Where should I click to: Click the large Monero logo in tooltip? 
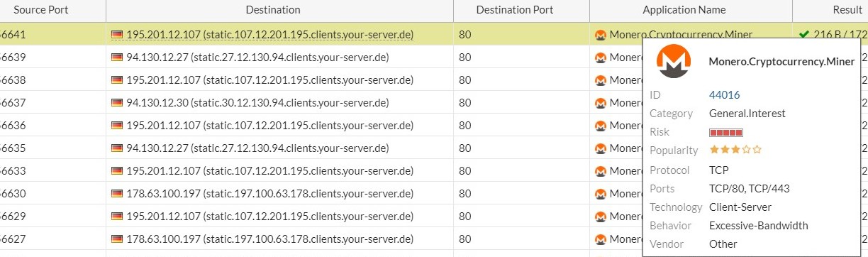(x=674, y=62)
